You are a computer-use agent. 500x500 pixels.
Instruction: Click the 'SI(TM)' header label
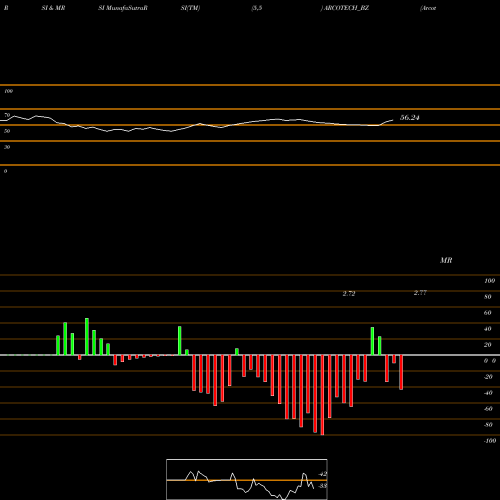[190, 8]
